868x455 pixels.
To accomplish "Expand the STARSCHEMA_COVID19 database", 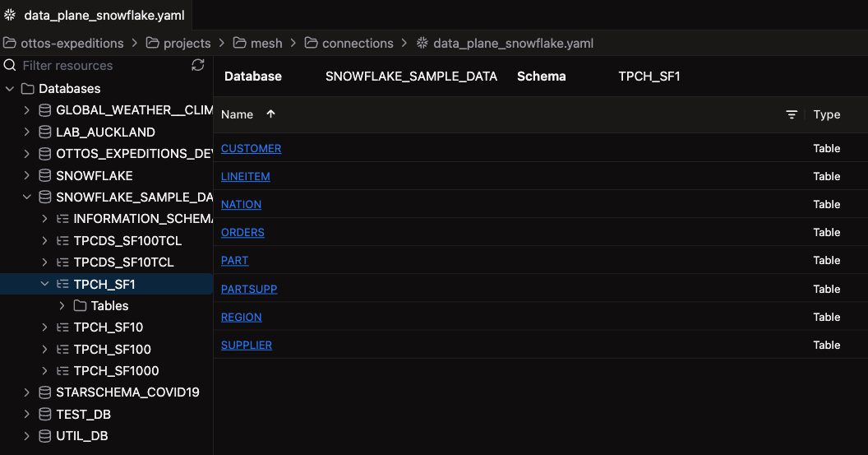I will [26, 392].
